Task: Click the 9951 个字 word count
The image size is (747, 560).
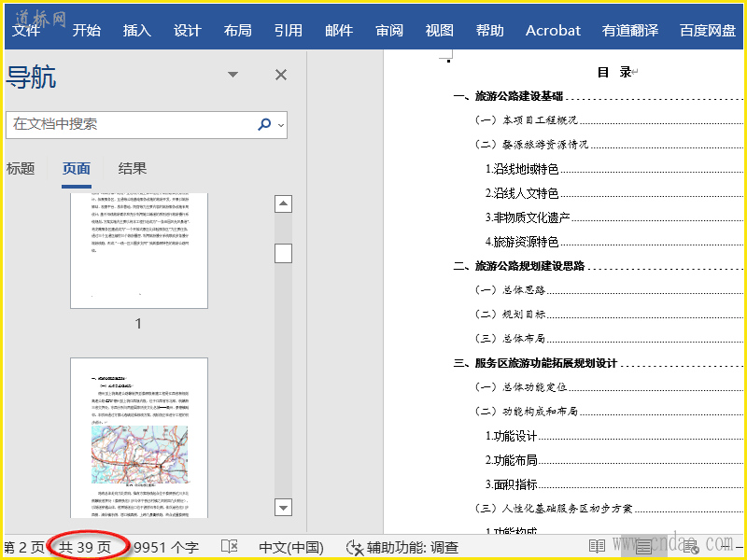Action: (166, 548)
